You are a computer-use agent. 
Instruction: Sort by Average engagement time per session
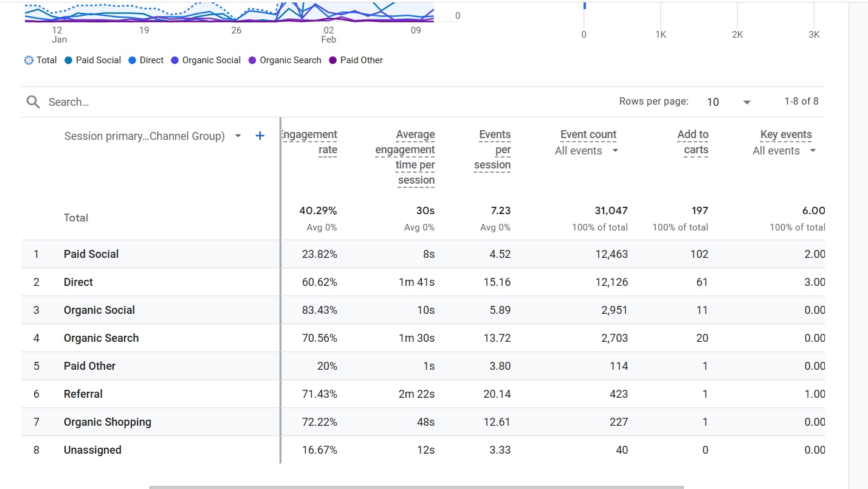[x=405, y=157]
